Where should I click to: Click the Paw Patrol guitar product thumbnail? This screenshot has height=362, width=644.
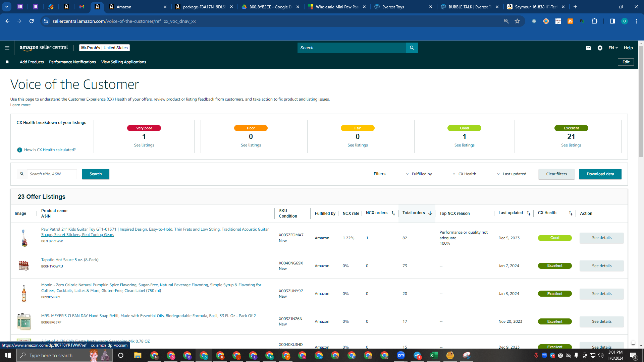24,238
